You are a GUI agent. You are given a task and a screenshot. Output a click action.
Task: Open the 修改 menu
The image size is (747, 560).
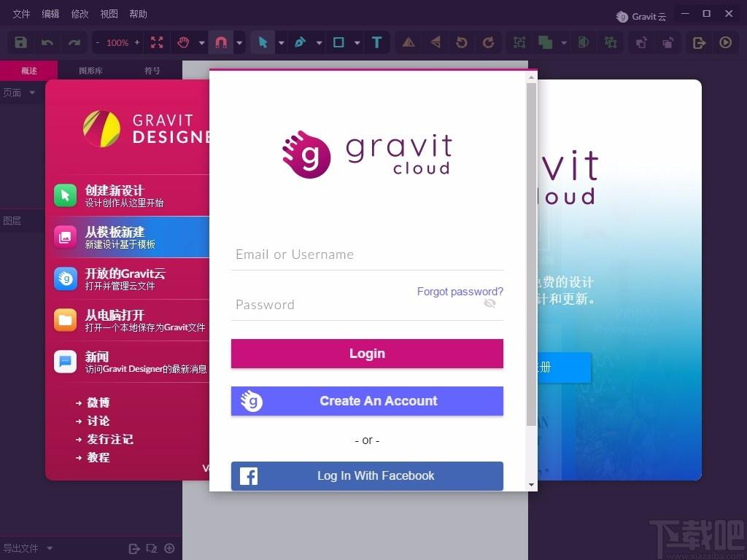(80, 14)
